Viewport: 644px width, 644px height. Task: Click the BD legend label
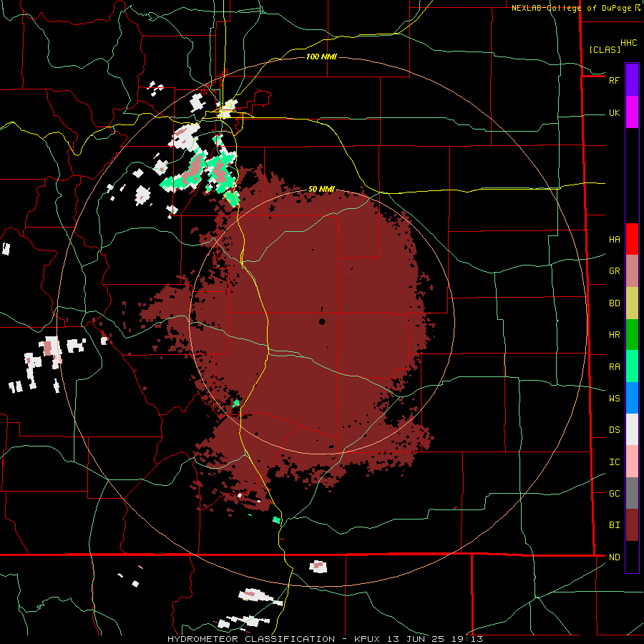pos(614,303)
